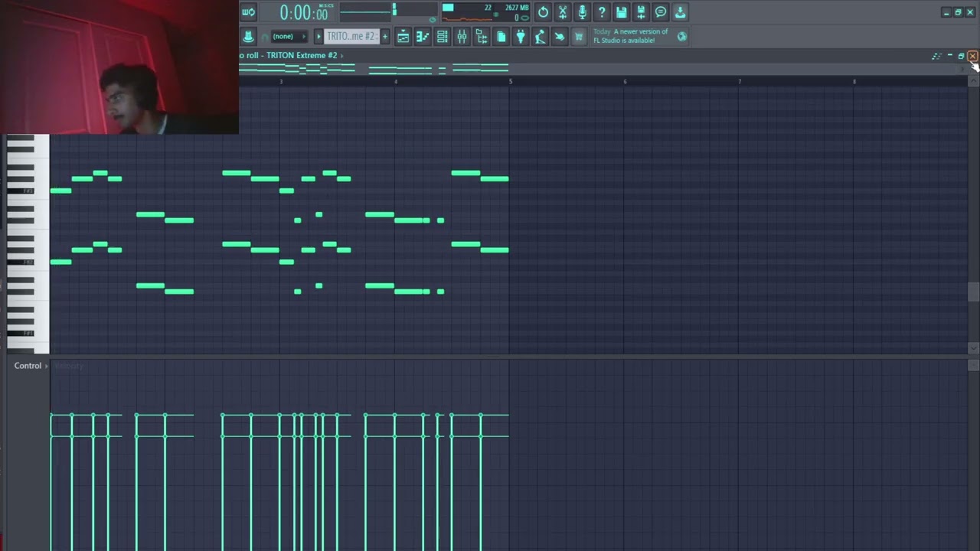The height and width of the screenshot is (551, 980).
Task: Open the plugin picker plug icon
Action: [x=521, y=37]
